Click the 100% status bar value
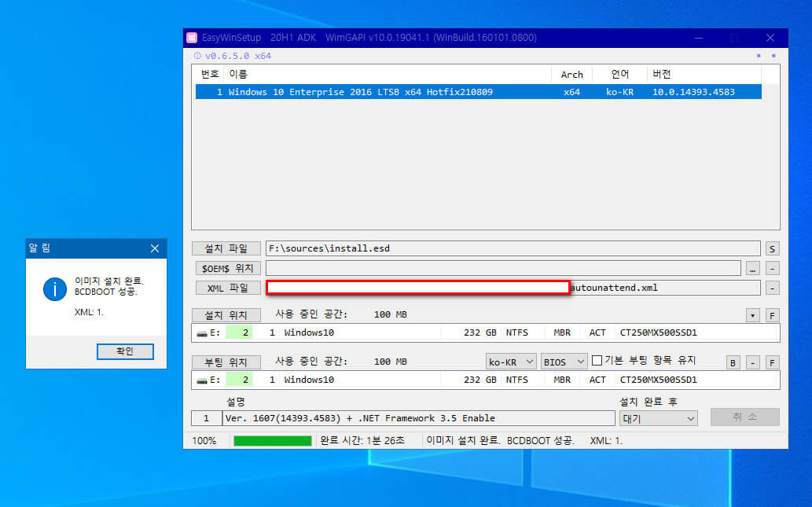 tap(204, 441)
